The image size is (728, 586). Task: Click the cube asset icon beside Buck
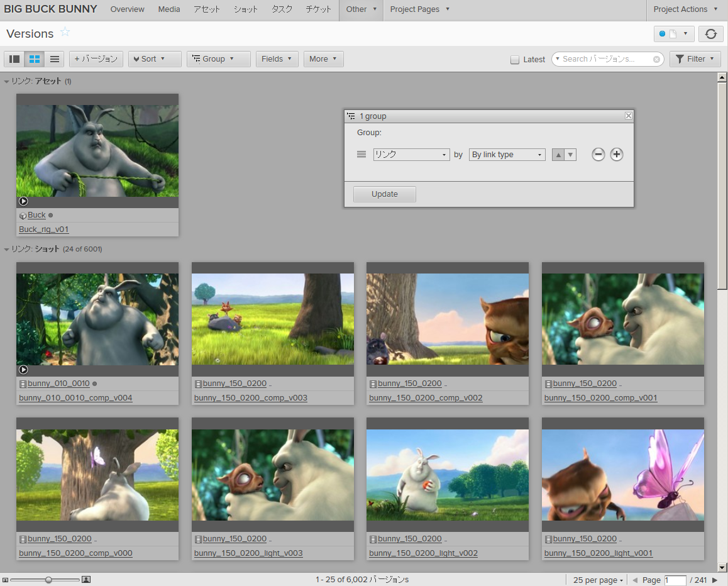tap(23, 216)
